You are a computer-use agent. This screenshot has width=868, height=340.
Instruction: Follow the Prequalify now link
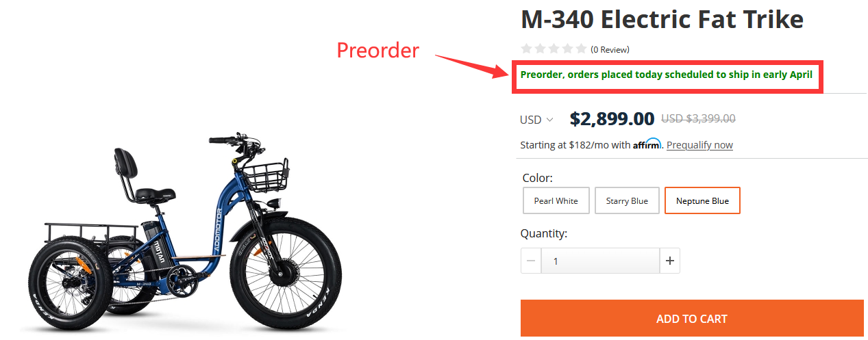699,145
